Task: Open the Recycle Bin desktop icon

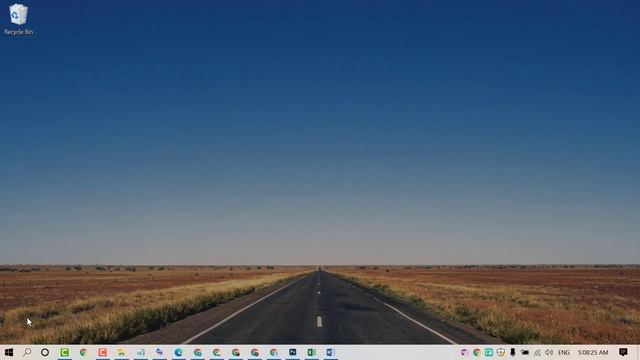Action: 18,19
